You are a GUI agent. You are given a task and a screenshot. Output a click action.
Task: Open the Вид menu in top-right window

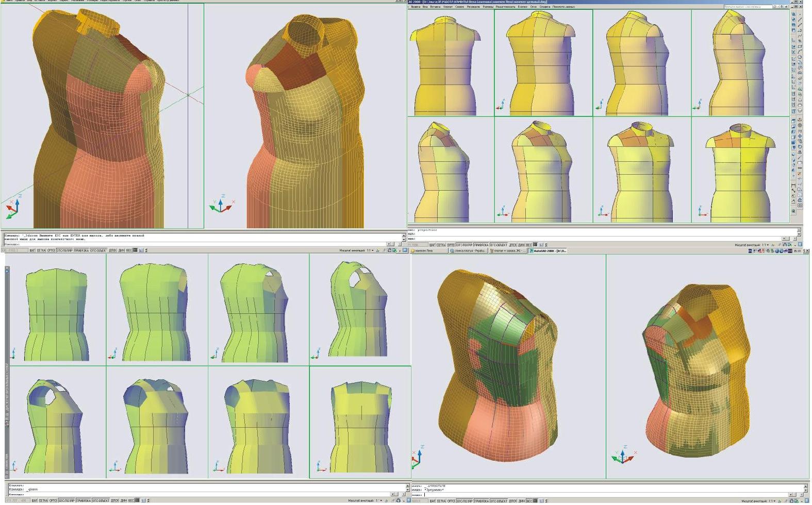425,7
